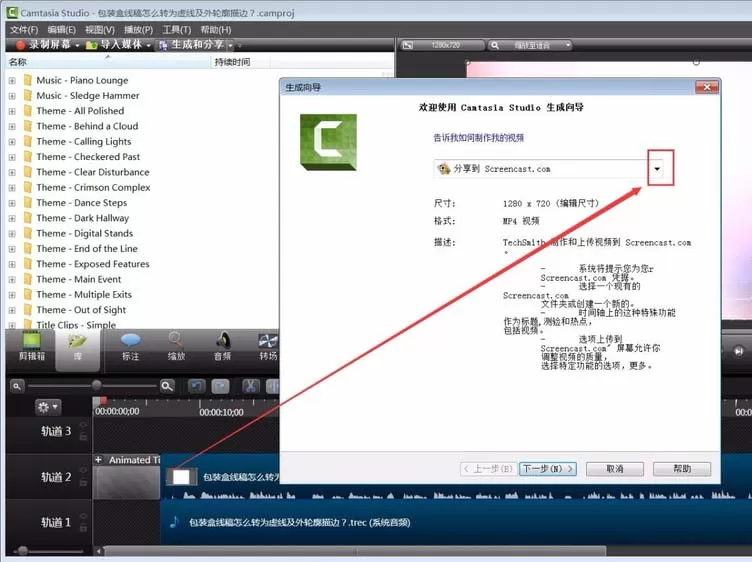
Task: Click the timeline Redo button
Action: 220,386
